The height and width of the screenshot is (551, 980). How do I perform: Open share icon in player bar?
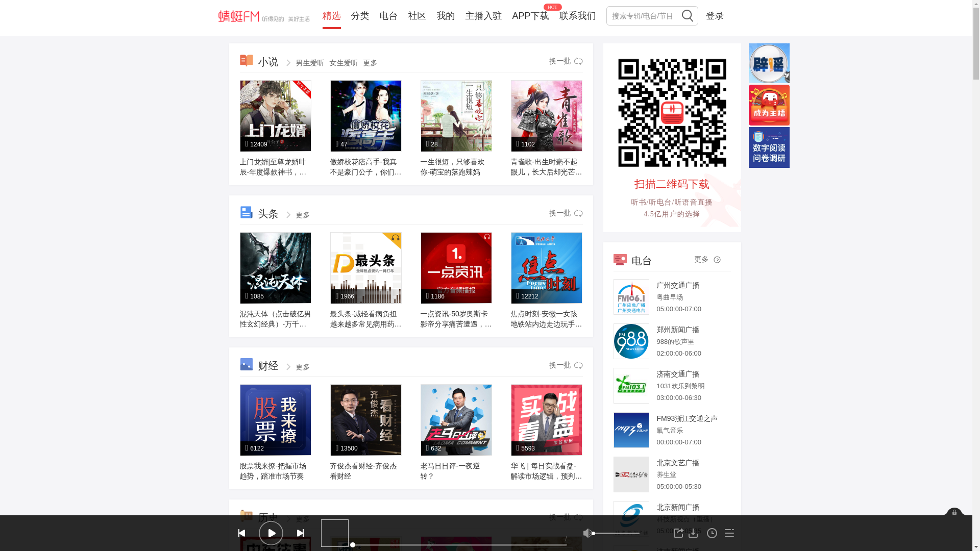[x=678, y=533]
